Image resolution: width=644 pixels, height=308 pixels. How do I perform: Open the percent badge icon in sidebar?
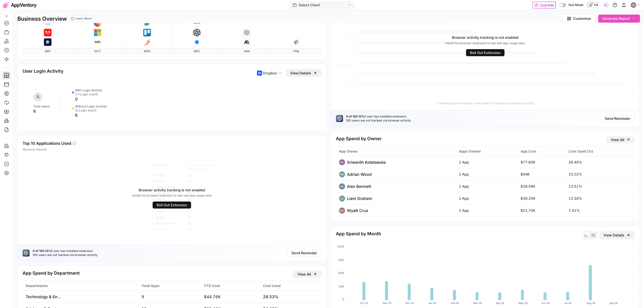point(6,50)
